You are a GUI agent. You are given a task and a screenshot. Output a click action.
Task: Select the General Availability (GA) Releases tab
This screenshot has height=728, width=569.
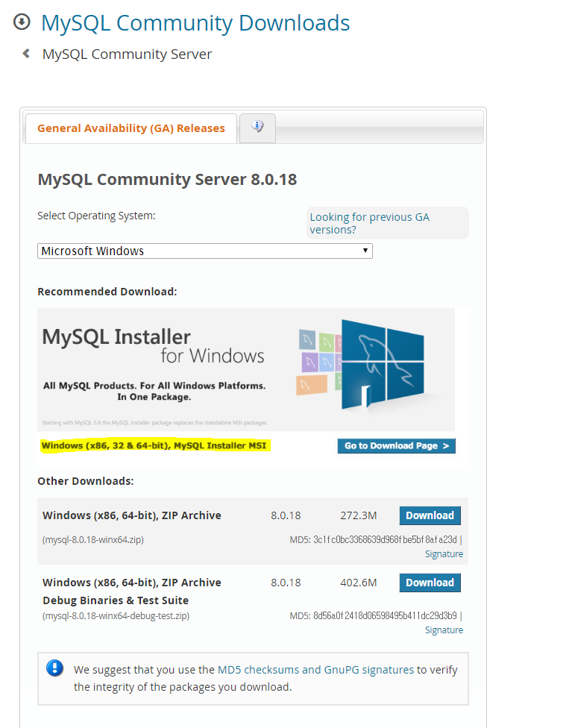[131, 128]
